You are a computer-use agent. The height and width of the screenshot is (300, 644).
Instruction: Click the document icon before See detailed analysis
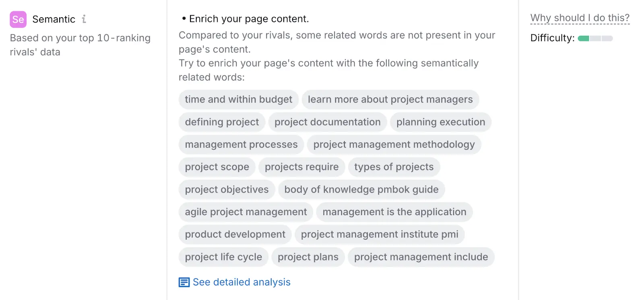[x=184, y=282]
